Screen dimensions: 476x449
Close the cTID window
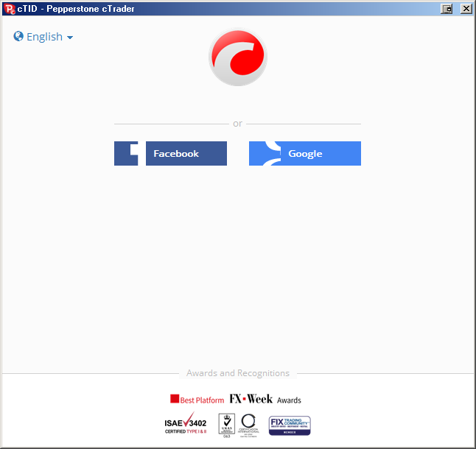466,9
